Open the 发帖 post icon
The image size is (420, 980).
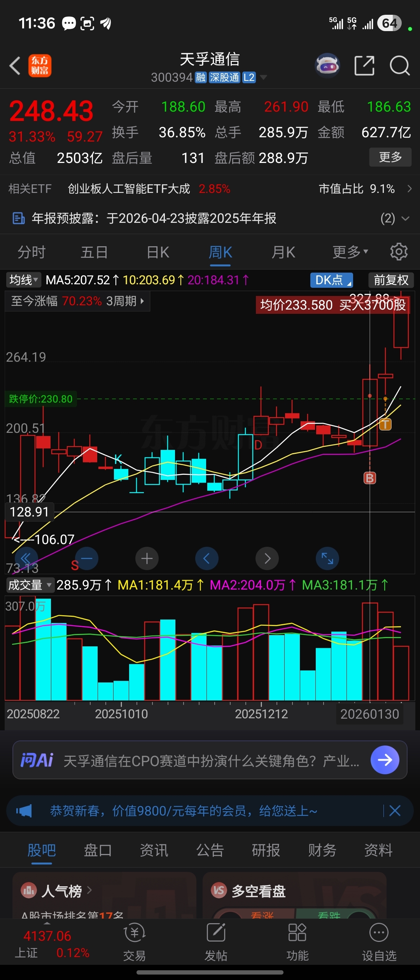(216, 942)
